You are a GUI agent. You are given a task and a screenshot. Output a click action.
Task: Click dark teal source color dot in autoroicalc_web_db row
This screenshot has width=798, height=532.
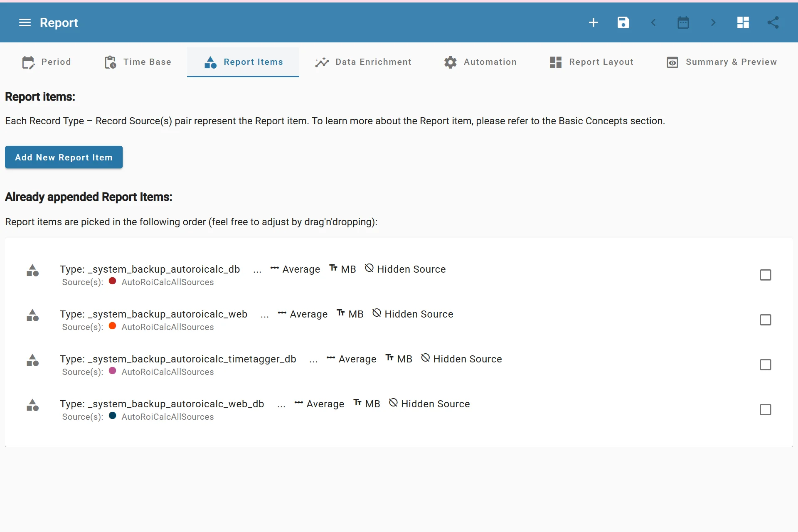click(x=112, y=416)
